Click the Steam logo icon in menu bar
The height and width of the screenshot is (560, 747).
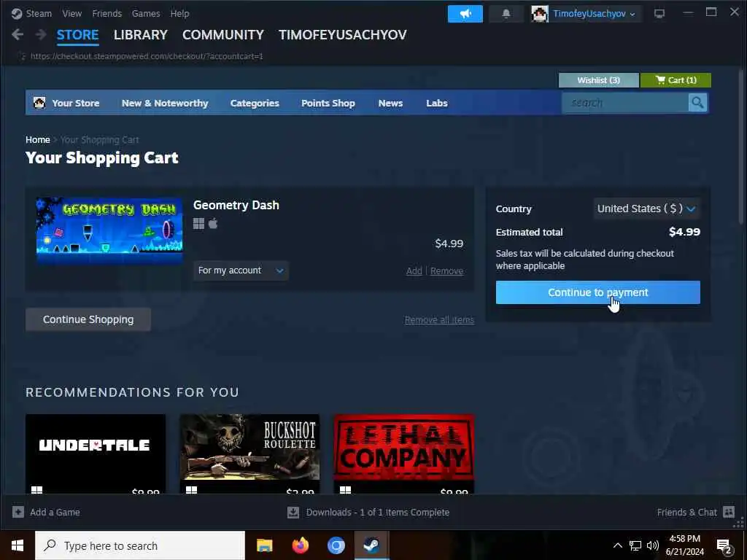(17, 13)
